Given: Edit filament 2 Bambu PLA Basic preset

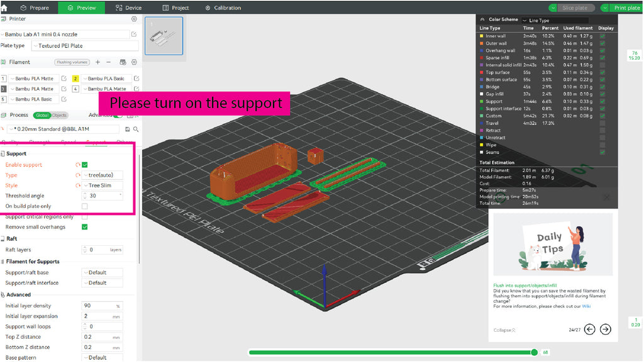Looking at the screenshot, I should tap(136, 79).
